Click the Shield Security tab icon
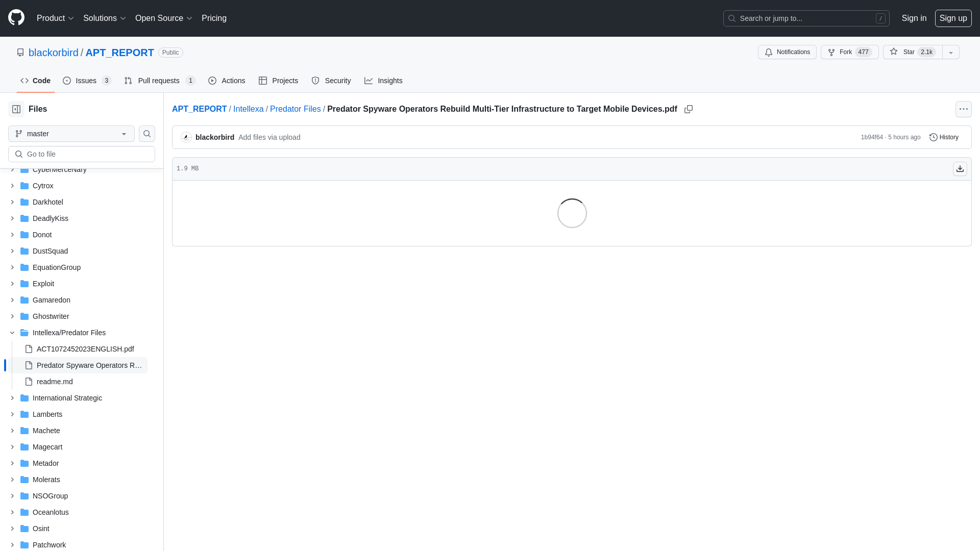Screen dimensions: 980x551 click(315, 81)
